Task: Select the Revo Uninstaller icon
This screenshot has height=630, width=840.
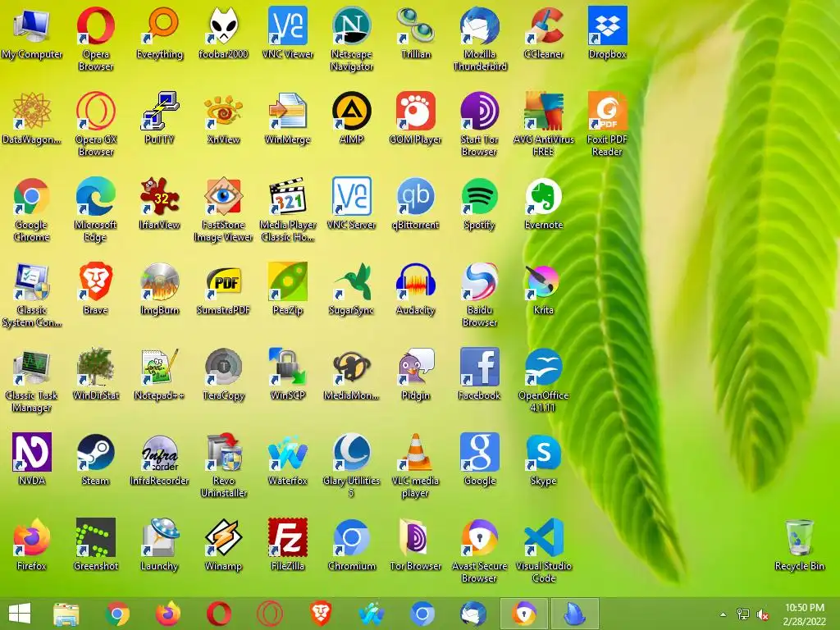Action: coord(223,465)
